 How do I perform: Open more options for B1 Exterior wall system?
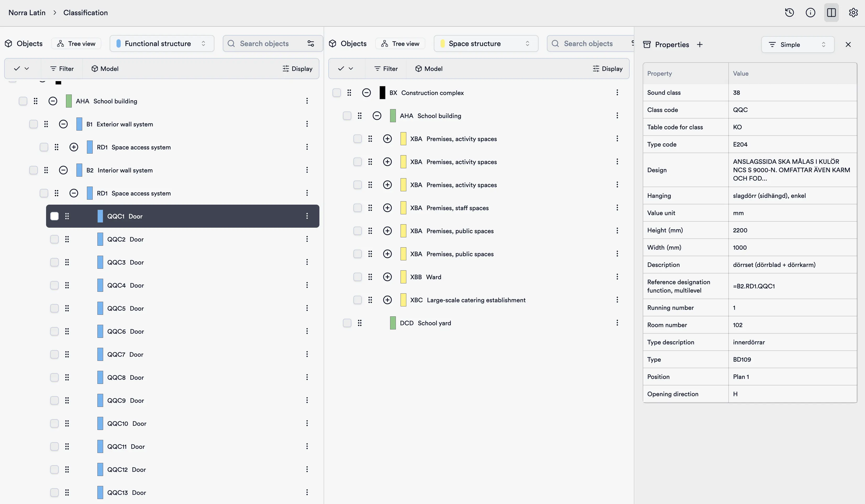tap(307, 124)
